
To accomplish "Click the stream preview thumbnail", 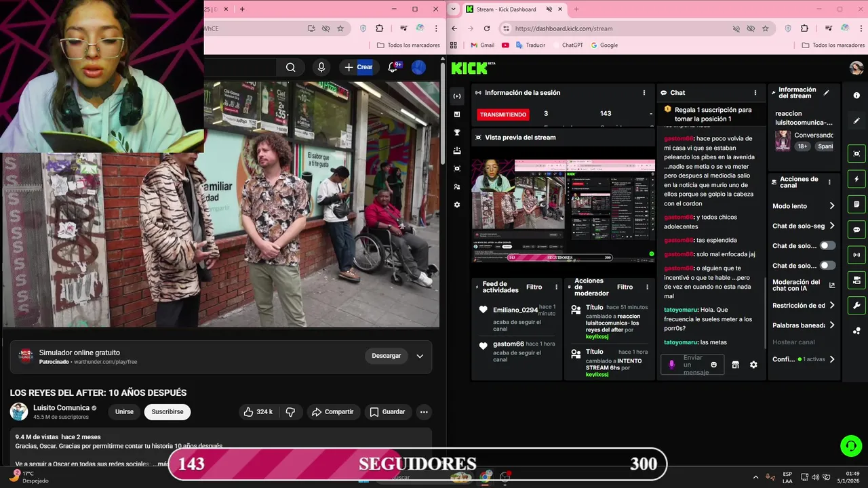I will [563, 211].
